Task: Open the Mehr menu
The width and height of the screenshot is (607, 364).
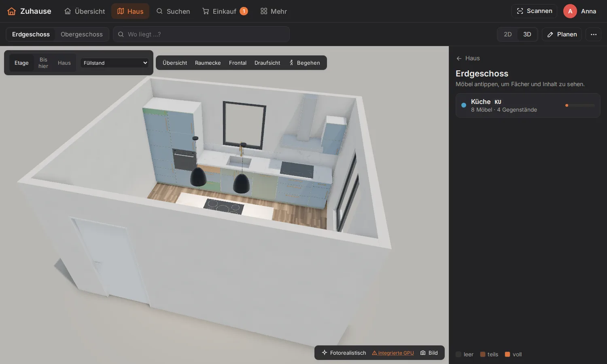Action: 274,11
